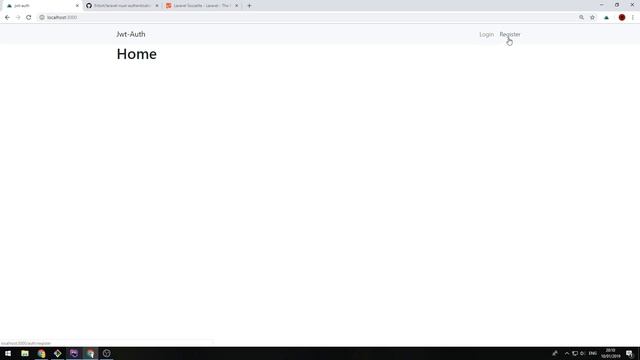Reload the page with refresh icon

(29, 18)
